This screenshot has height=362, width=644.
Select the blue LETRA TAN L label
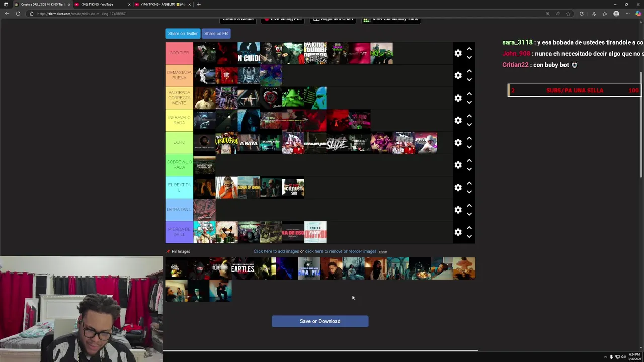(x=179, y=210)
